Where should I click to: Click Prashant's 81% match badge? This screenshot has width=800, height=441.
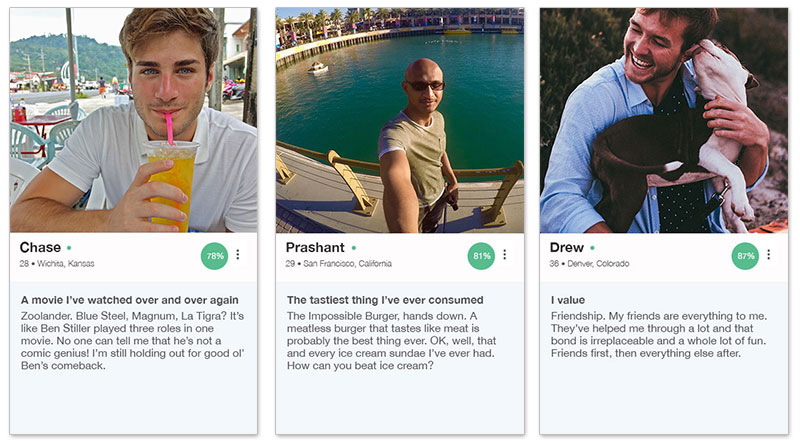coord(481,256)
